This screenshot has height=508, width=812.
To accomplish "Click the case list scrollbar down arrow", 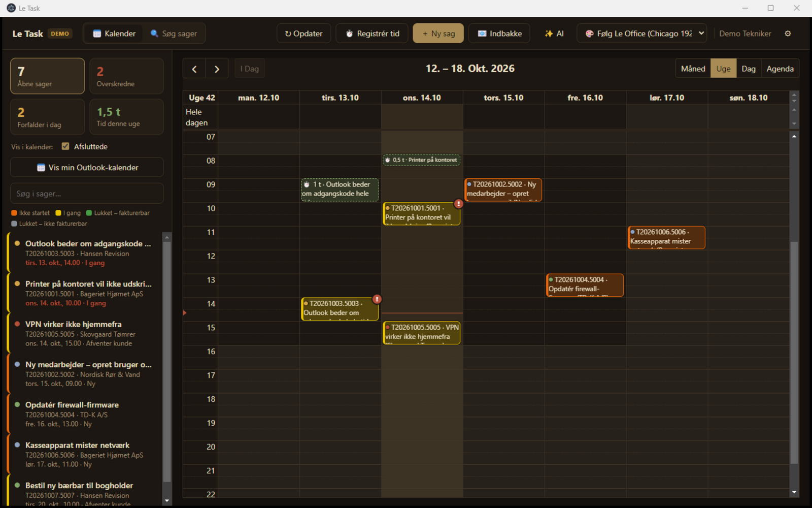I will click(x=167, y=501).
